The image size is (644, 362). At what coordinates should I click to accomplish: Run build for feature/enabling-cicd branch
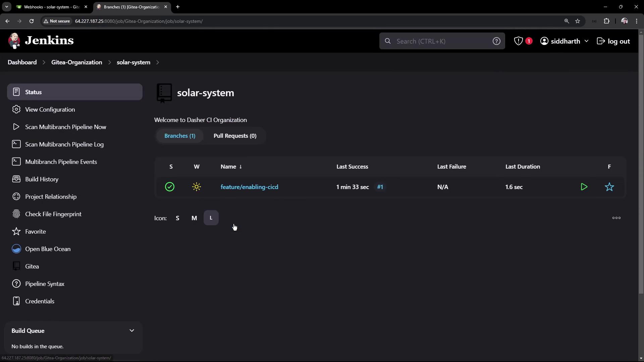click(584, 187)
